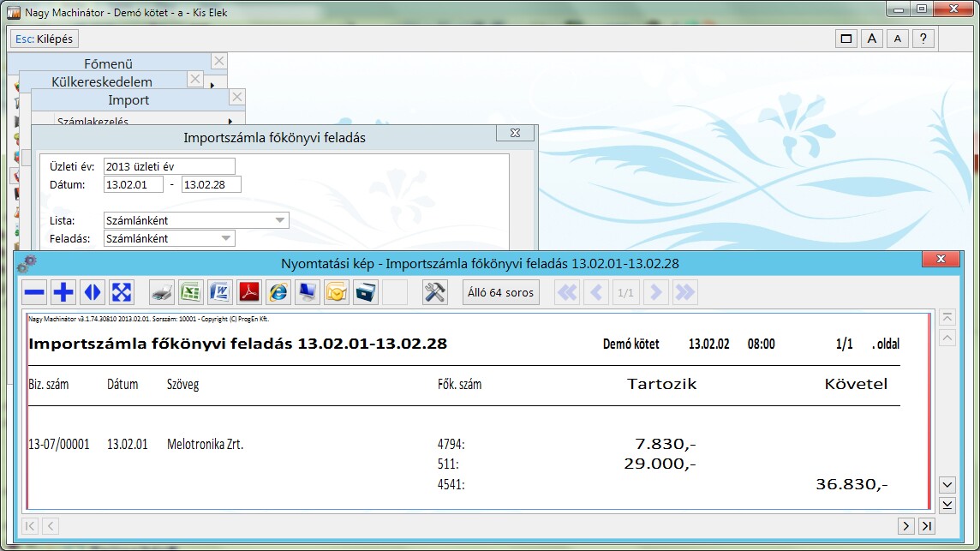This screenshot has height=551, width=980.
Task: Click ledger account 4541:
Action: 451,485
